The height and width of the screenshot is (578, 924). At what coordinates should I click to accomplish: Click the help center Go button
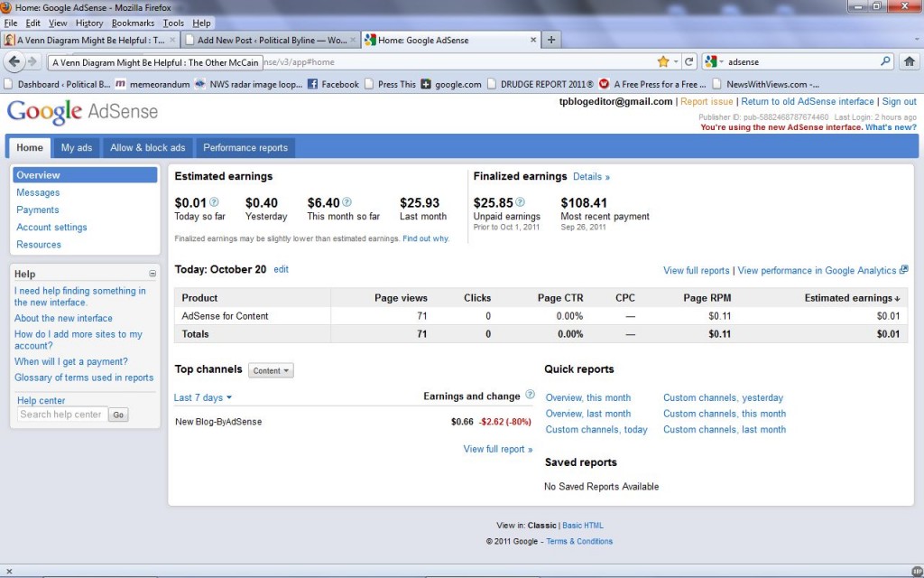pos(118,415)
